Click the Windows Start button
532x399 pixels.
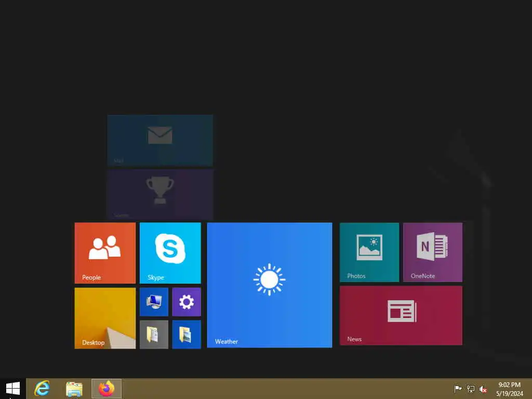click(x=13, y=389)
